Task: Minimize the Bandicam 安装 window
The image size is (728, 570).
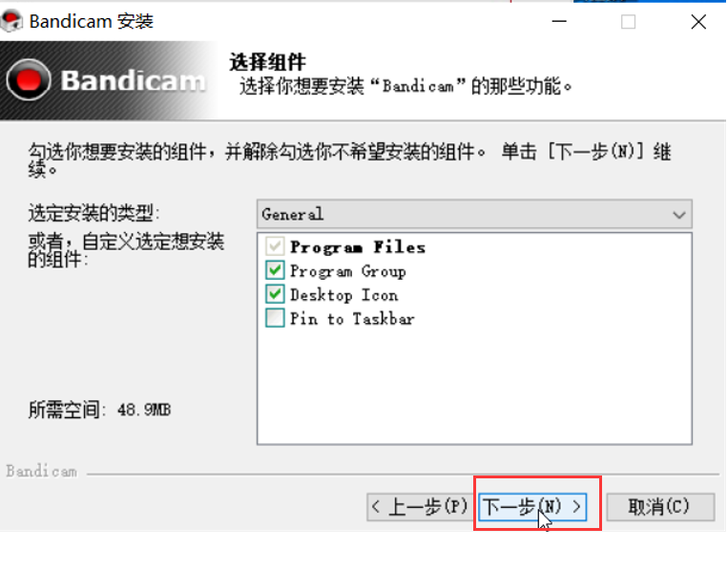Action: [x=559, y=21]
